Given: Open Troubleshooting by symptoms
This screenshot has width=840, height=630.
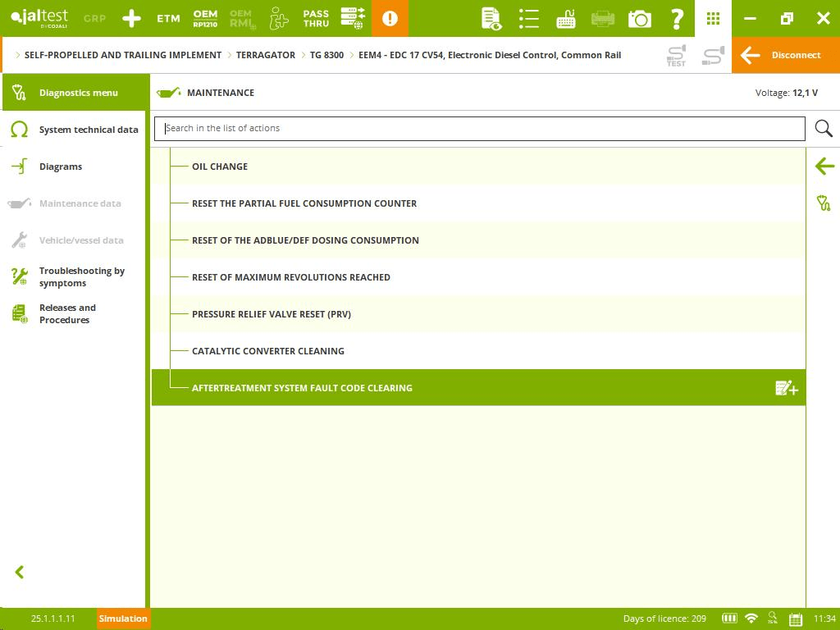Looking at the screenshot, I should (x=81, y=277).
